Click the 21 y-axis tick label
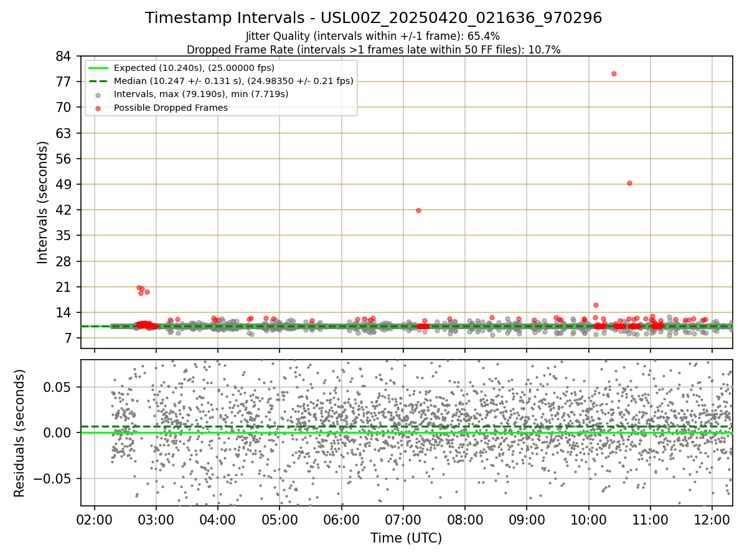The image size is (747, 560). pos(64,287)
